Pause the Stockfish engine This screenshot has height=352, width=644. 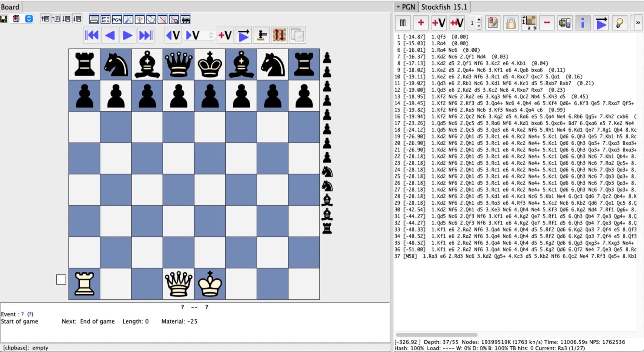tap(403, 23)
